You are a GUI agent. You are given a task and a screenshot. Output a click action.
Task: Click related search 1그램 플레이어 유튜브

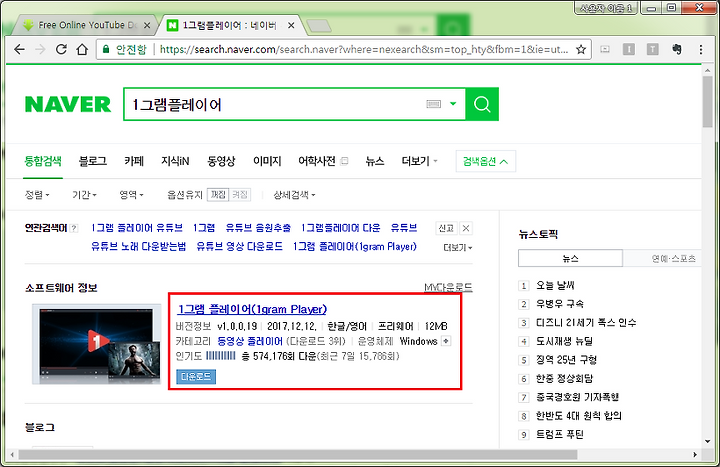(137, 228)
